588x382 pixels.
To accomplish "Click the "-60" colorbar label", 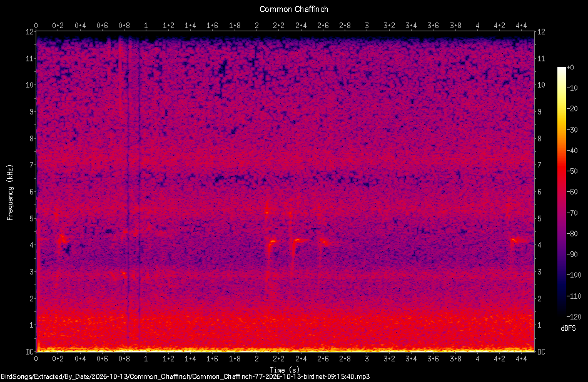I will 572,191.
